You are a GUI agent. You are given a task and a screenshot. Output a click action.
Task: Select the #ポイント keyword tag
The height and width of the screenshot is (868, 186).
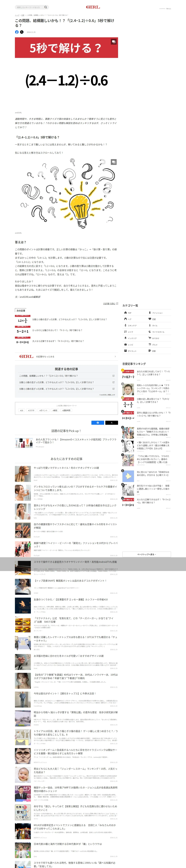coord(44,410)
